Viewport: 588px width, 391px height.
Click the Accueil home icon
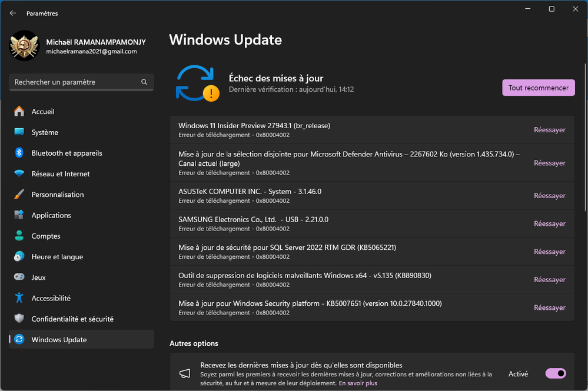[19, 112]
